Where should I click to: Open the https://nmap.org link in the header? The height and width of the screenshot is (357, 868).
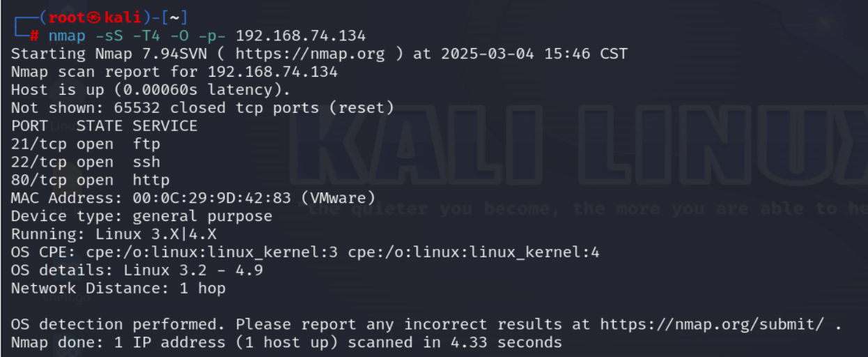[x=309, y=54]
